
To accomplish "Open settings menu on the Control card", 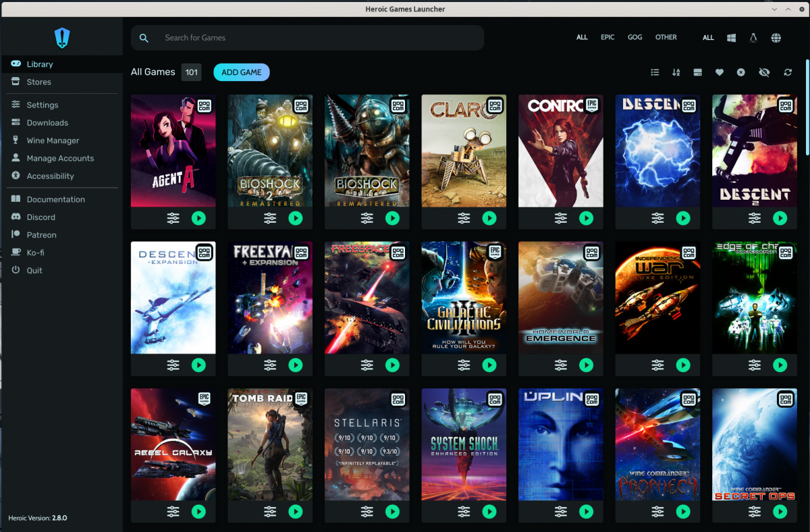I will pos(560,218).
